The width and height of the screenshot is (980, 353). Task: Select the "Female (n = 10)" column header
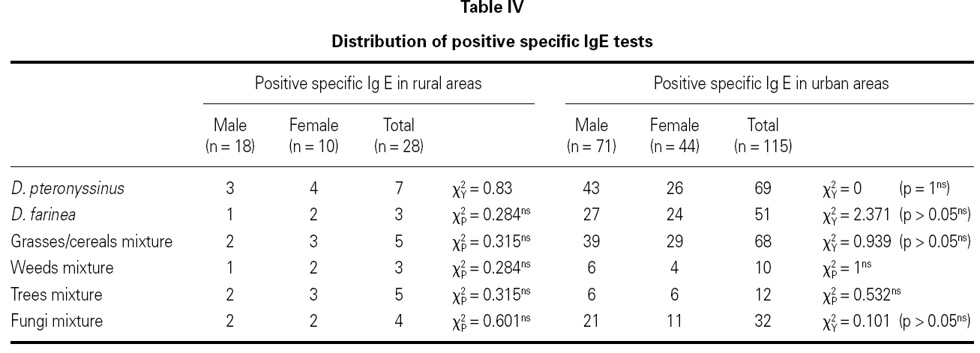[x=313, y=136]
